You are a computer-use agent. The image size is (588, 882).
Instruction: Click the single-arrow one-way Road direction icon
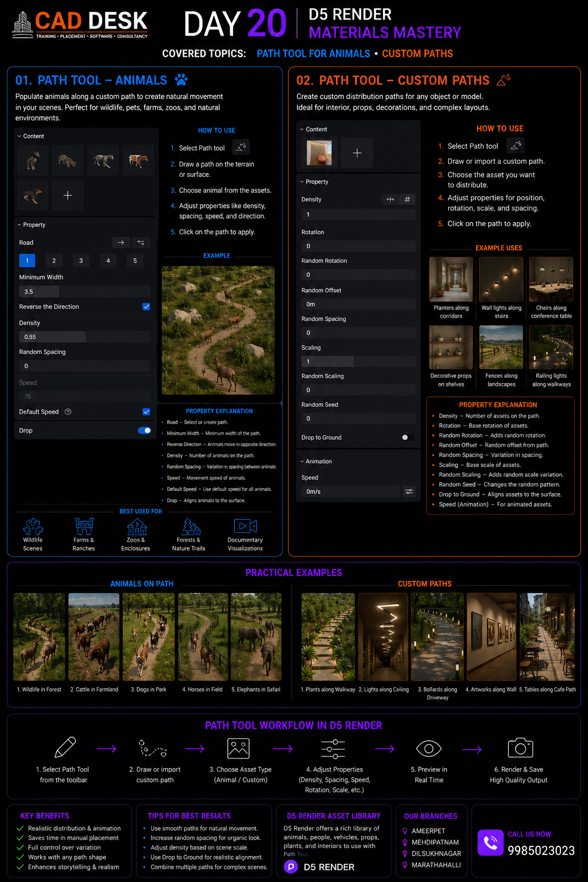point(121,243)
